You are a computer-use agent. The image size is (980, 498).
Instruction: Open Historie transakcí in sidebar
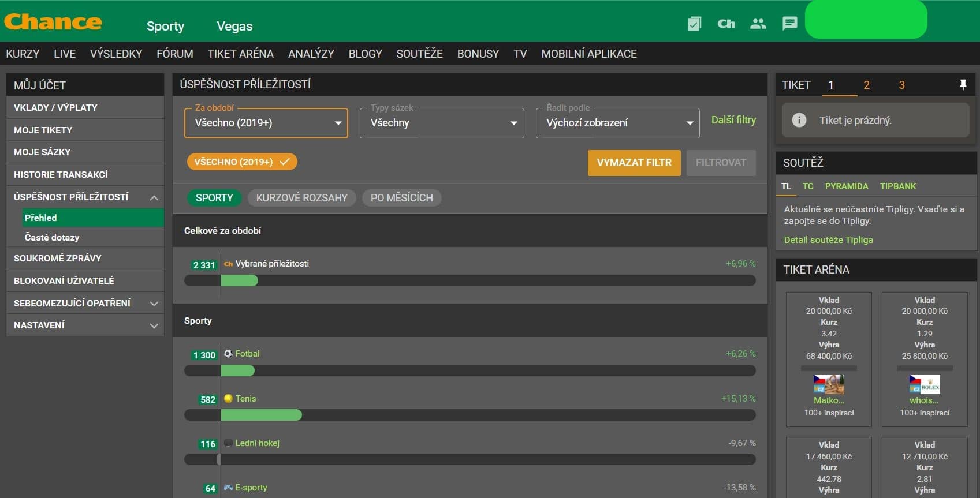pos(85,175)
